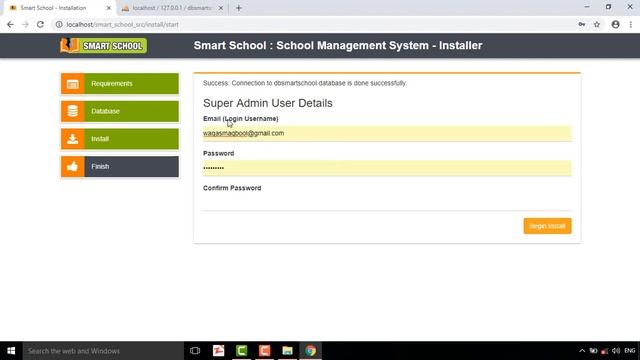The width and height of the screenshot is (640, 360).
Task: Close the localhost phpMyAdmin tab
Action: (x=220, y=8)
